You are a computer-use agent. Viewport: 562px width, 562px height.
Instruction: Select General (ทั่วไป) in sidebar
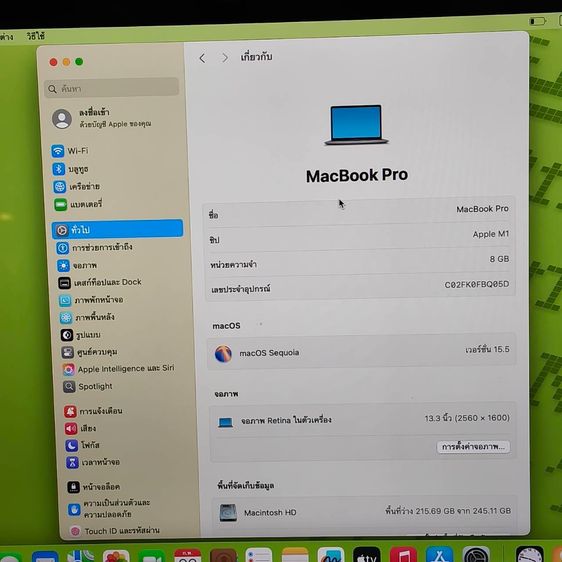pos(118,229)
